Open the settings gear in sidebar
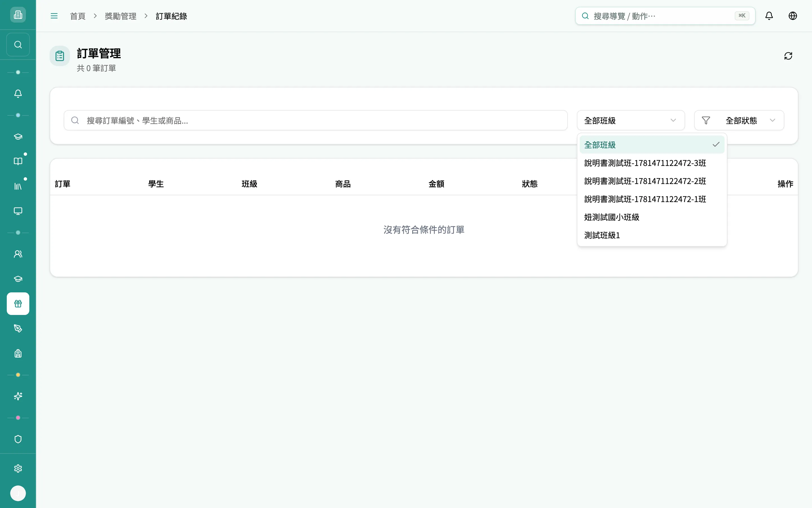This screenshot has height=508, width=812. (x=18, y=468)
